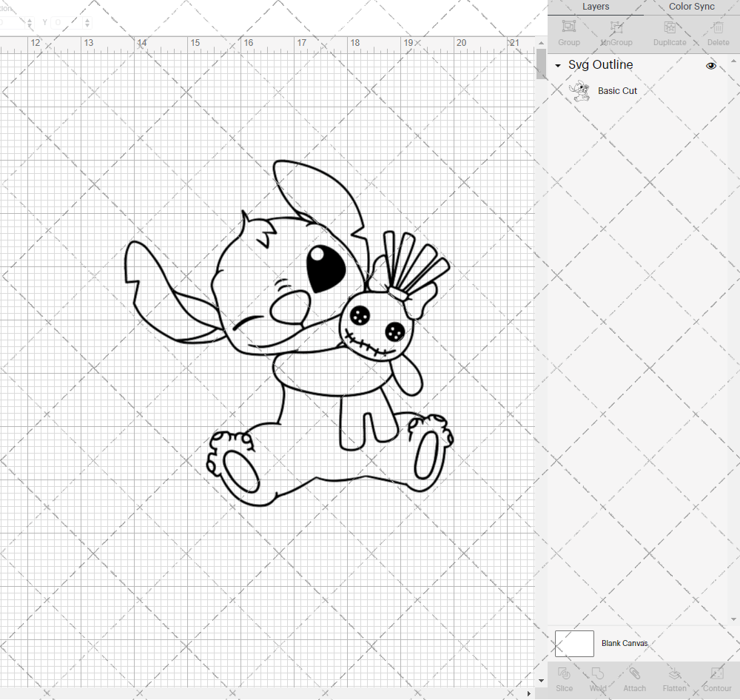Click the canvas vertical scrollbar thumb

(541, 64)
